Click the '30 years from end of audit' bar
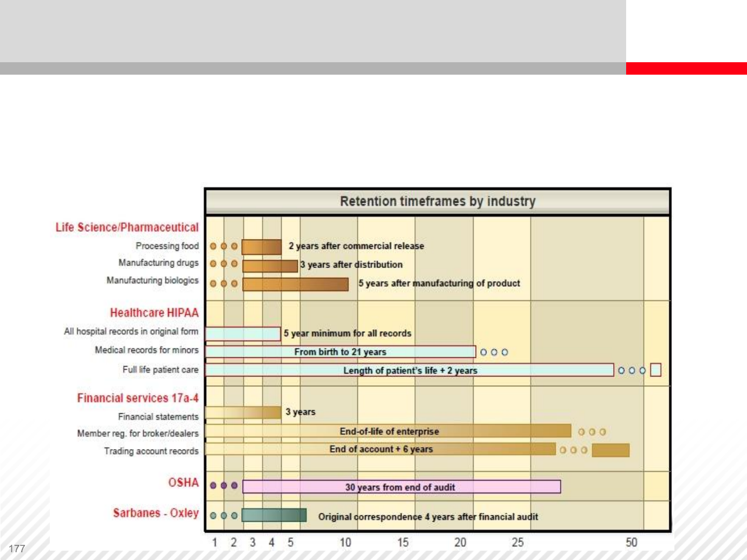The width and height of the screenshot is (747, 560). [402, 487]
